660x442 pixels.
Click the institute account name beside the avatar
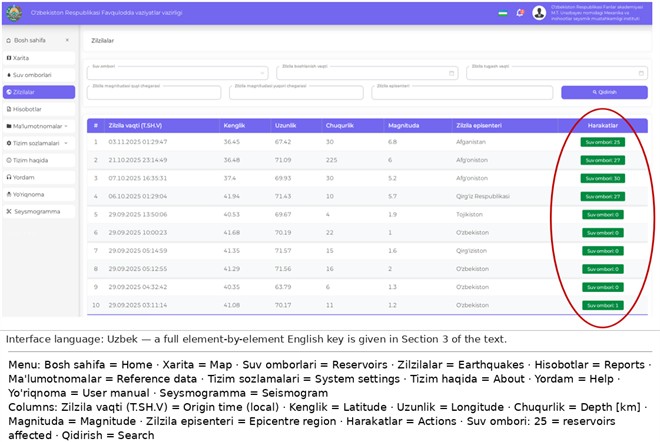[597, 13]
